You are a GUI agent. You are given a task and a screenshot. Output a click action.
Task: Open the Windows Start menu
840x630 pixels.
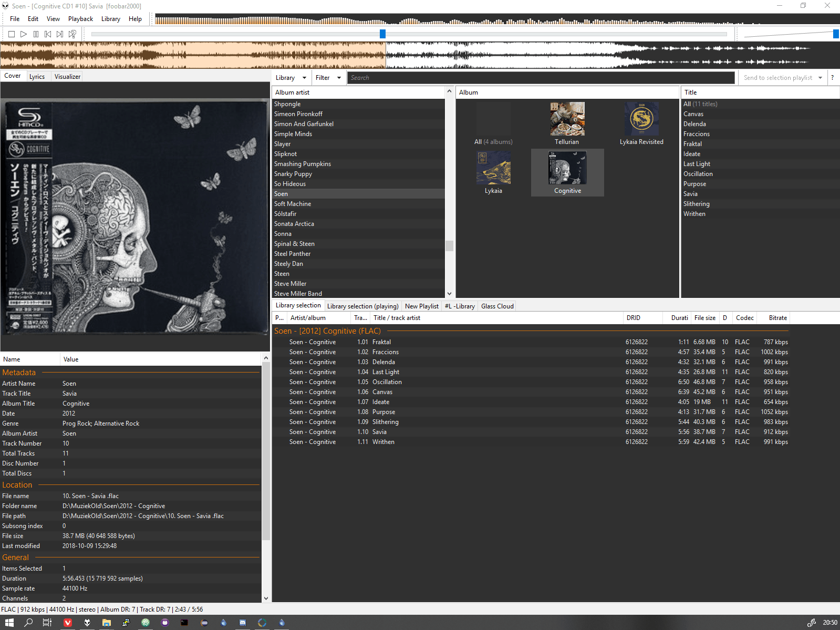point(9,623)
